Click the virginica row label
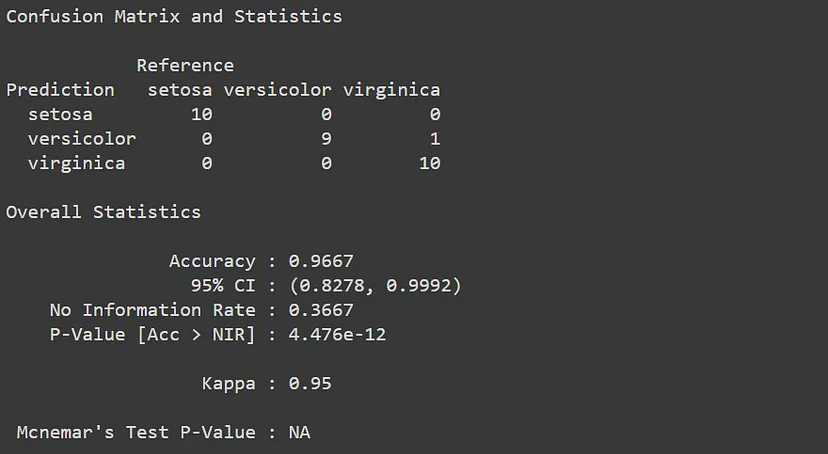828x454 pixels. (76, 163)
